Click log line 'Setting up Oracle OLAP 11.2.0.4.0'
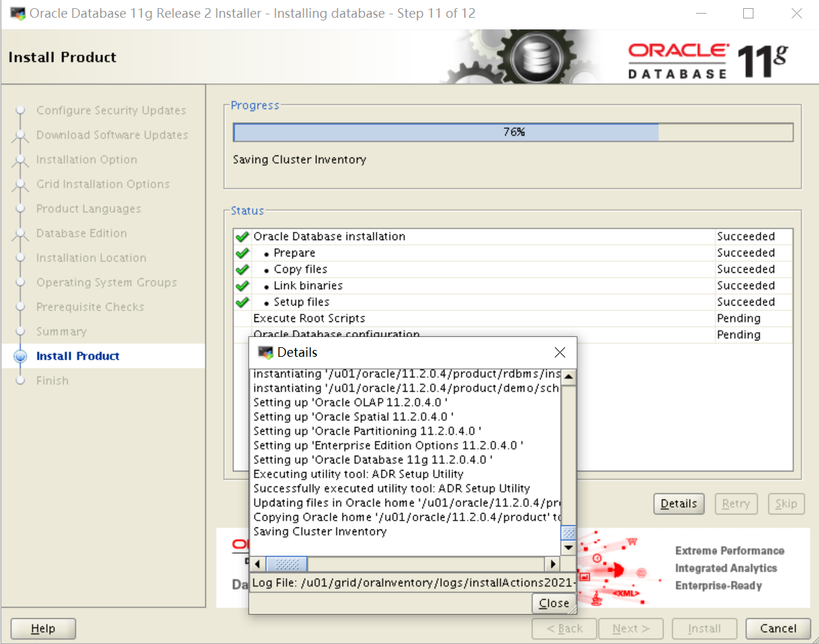The image size is (819, 644). [351, 402]
